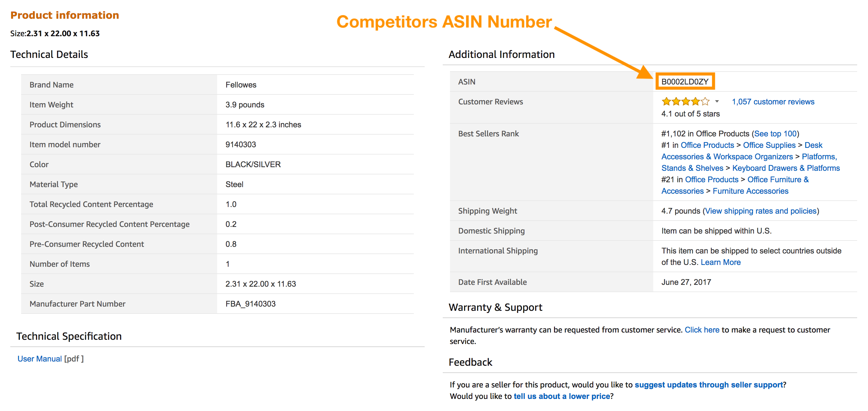The image size is (868, 411).
Task: Click tell us about a lower price
Action: 561,396
